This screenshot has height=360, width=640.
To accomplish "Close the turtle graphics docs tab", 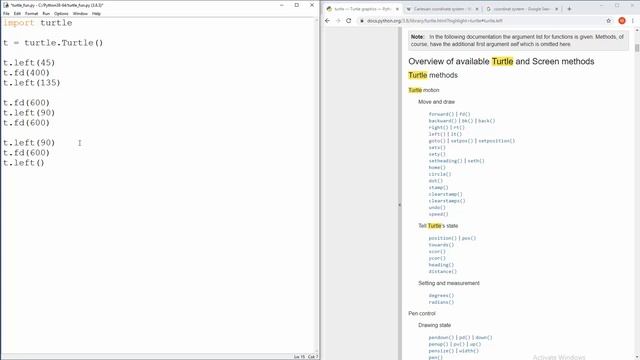I will (397, 9).
